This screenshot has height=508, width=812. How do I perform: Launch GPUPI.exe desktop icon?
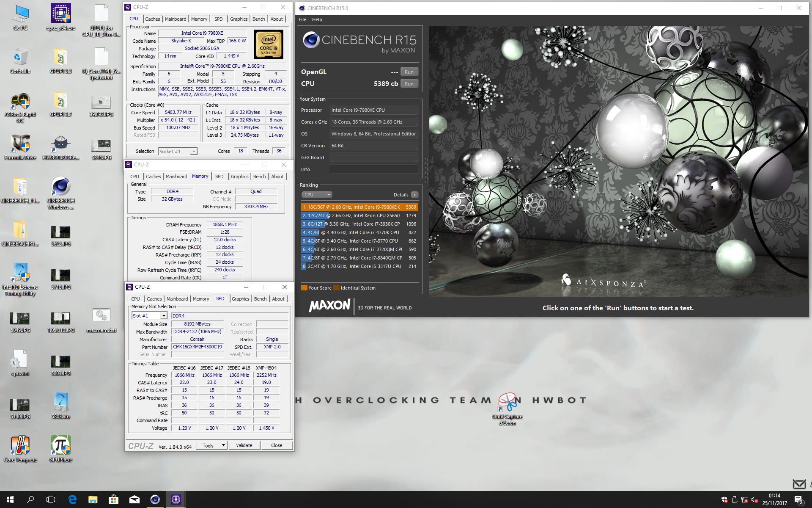tap(61, 449)
